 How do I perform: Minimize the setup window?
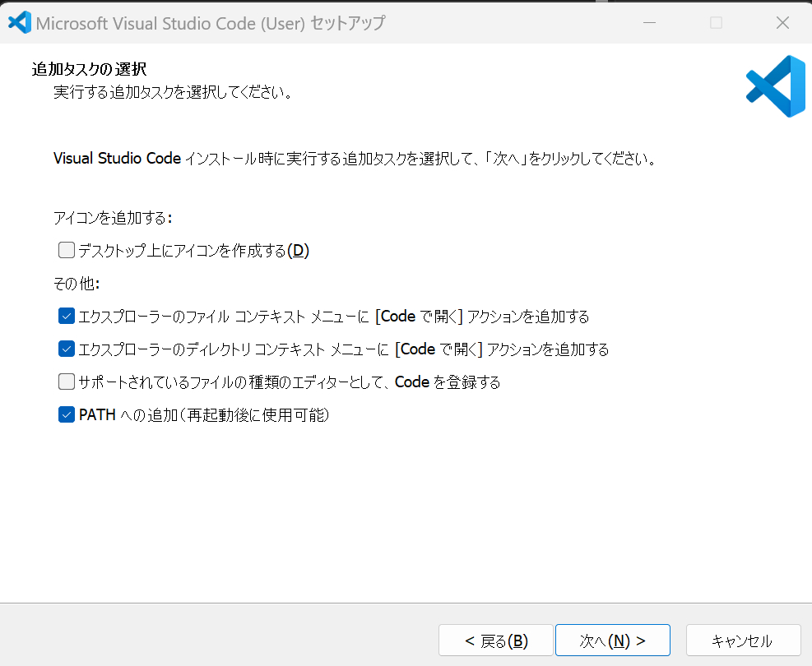pyautogui.click(x=649, y=23)
